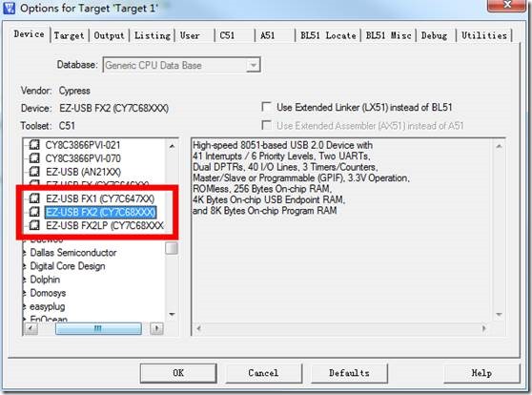The width and height of the screenshot is (532, 395).
Task: Select EZ-USB FX2 (CY7C68XXX) device
Action: click(100, 212)
